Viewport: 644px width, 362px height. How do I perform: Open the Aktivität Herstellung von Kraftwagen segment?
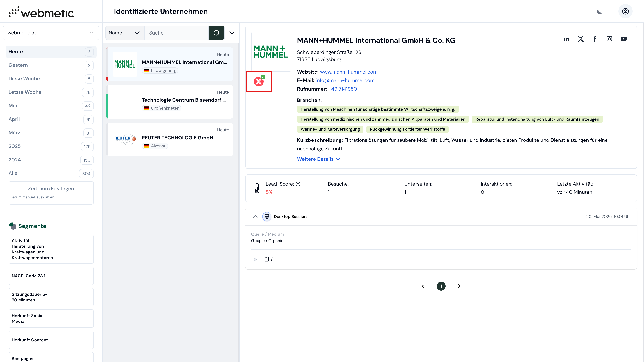click(51, 249)
